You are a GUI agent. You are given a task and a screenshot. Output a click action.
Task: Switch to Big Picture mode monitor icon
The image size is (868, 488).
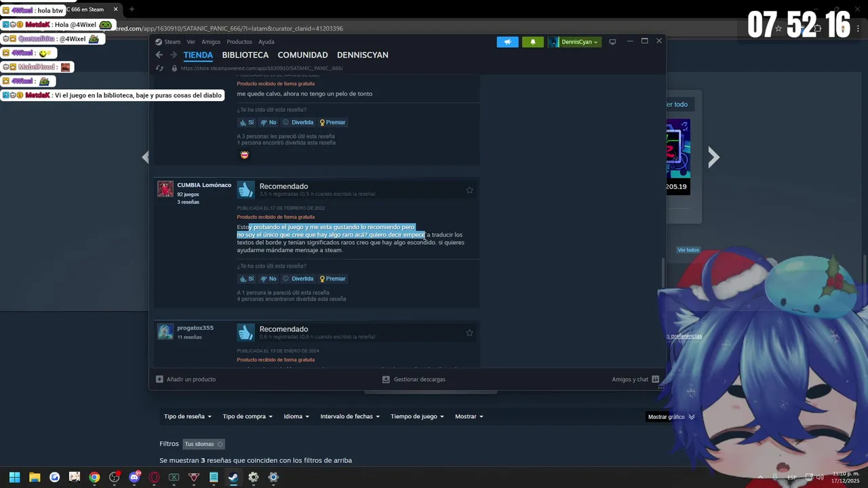coord(612,42)
